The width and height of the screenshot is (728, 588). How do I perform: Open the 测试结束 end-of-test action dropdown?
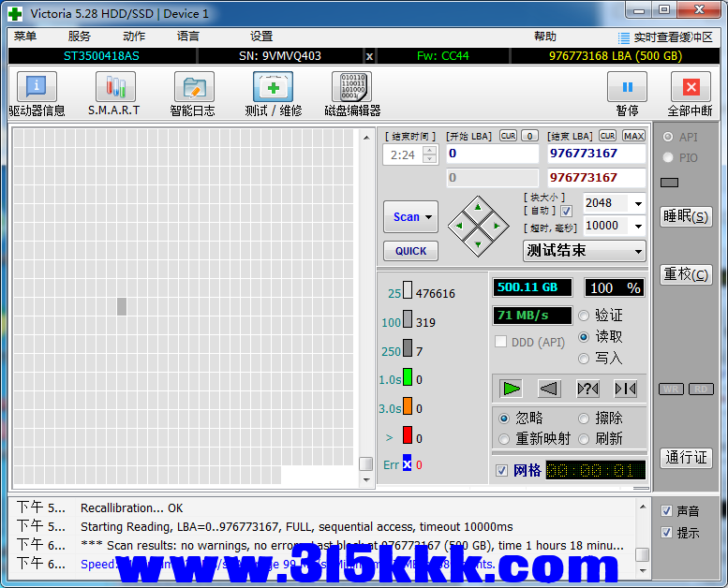(x=638, y=251)
